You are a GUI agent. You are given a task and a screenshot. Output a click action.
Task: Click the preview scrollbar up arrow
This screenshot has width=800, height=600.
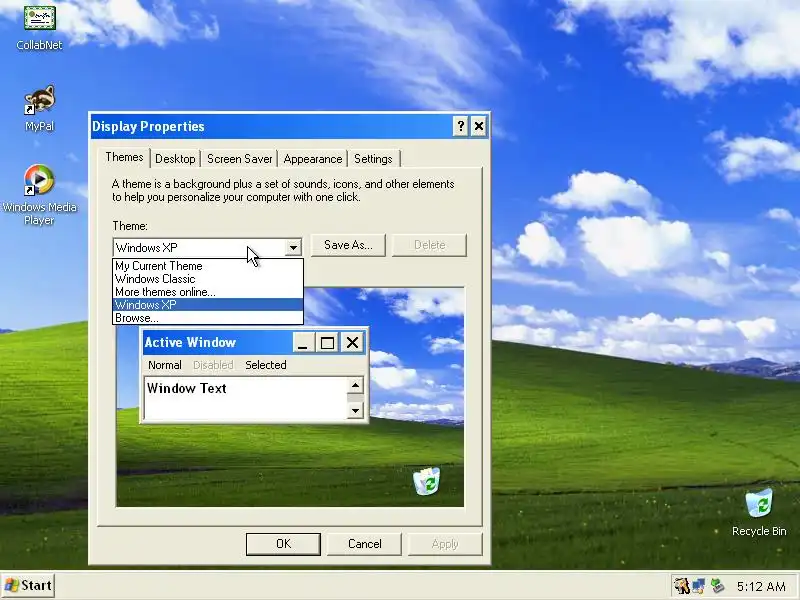point(355,385)
